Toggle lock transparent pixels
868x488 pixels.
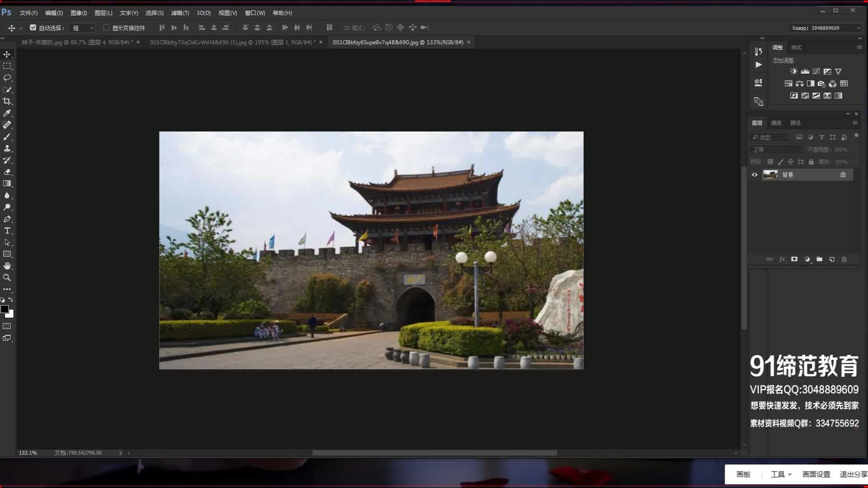[770, 162]
